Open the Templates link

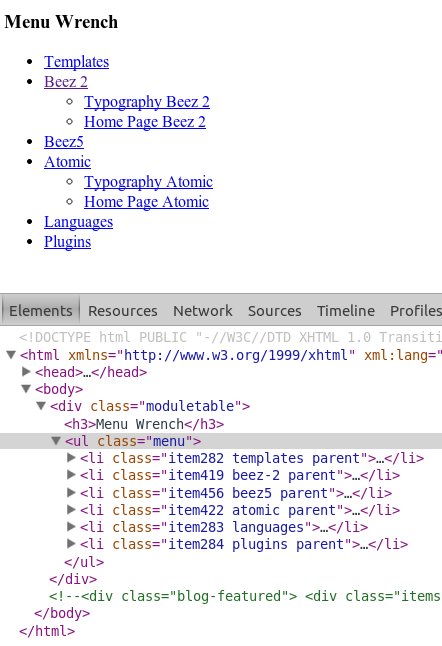pos(77,62)
